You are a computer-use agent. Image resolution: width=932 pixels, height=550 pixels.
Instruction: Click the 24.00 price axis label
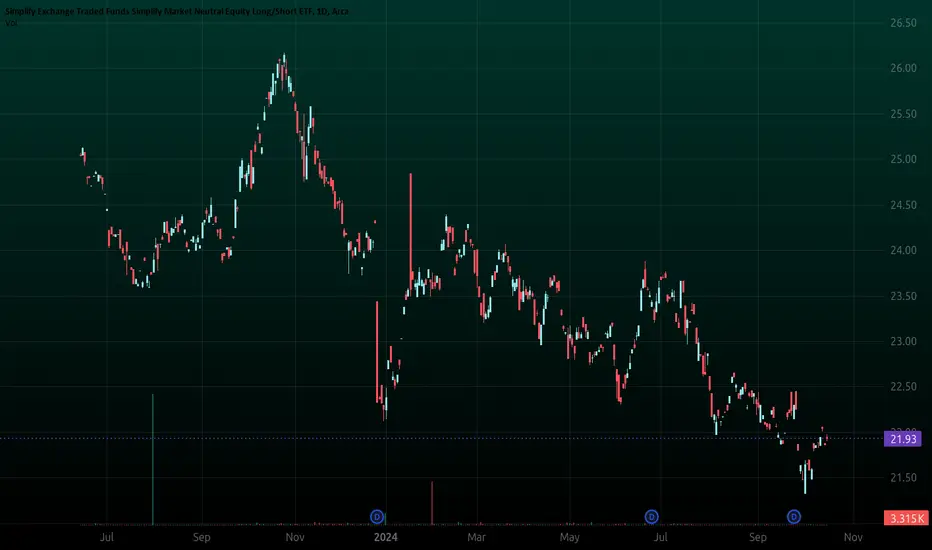(903, 250)
